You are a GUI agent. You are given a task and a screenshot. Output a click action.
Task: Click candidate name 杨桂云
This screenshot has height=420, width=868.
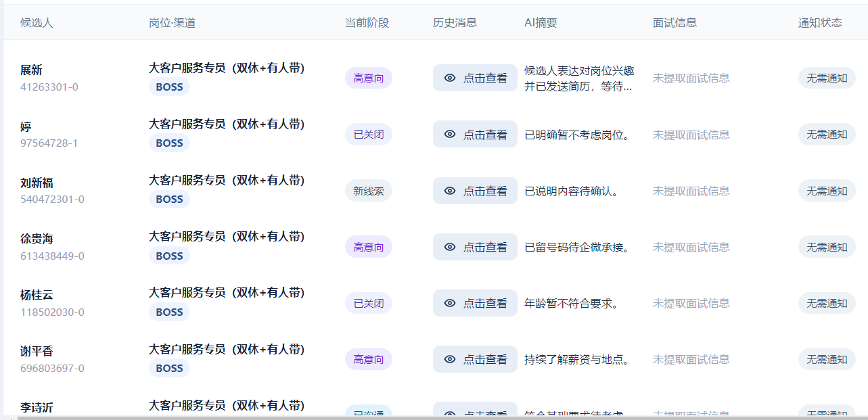pyautogui.click(x=37, y=295)
